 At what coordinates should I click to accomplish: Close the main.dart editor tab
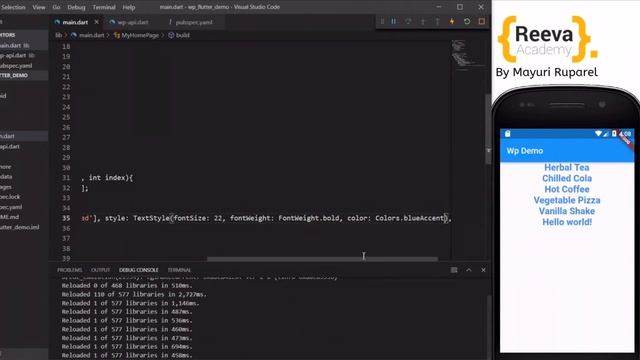97,22
